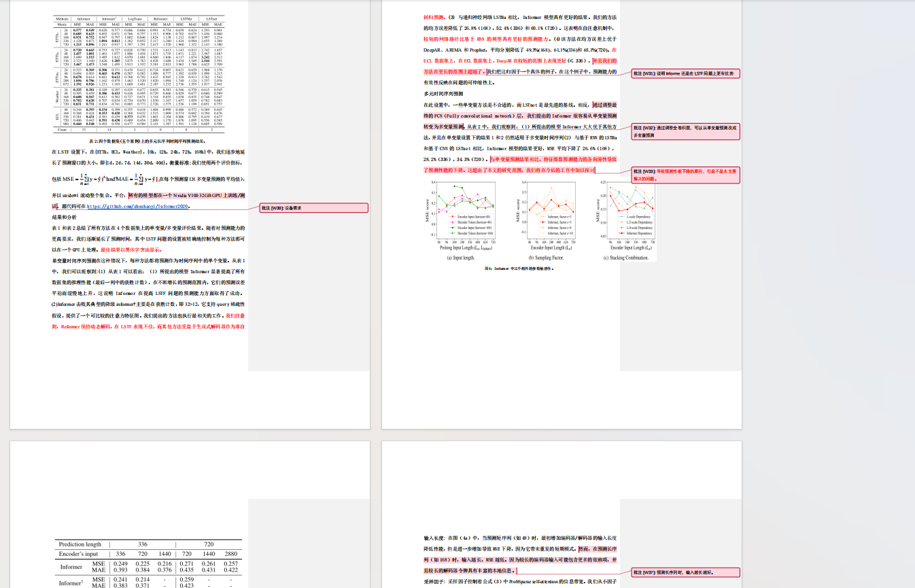Click the '输入长度' paragraph start on the last page

tap(435, 537)
